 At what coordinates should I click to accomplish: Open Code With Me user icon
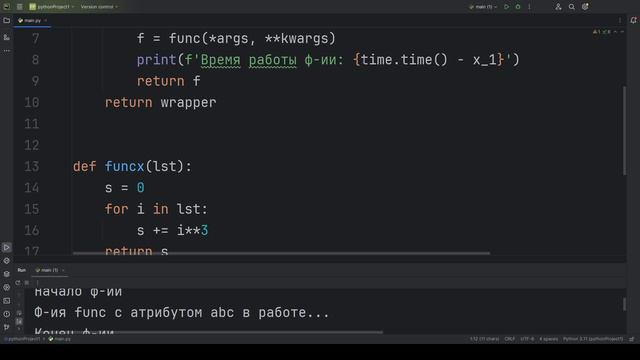click(558, 7)
